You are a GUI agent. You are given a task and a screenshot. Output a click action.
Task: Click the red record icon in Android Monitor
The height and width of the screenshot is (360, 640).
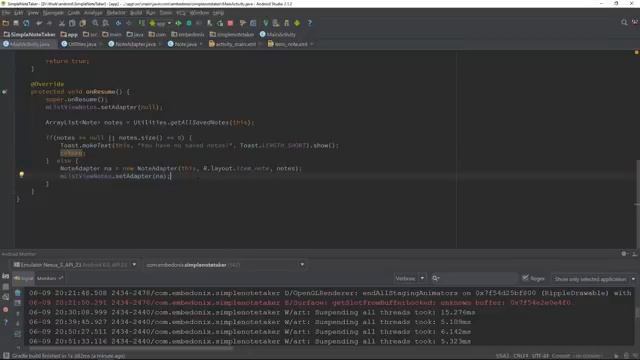(x=5, y=310)
